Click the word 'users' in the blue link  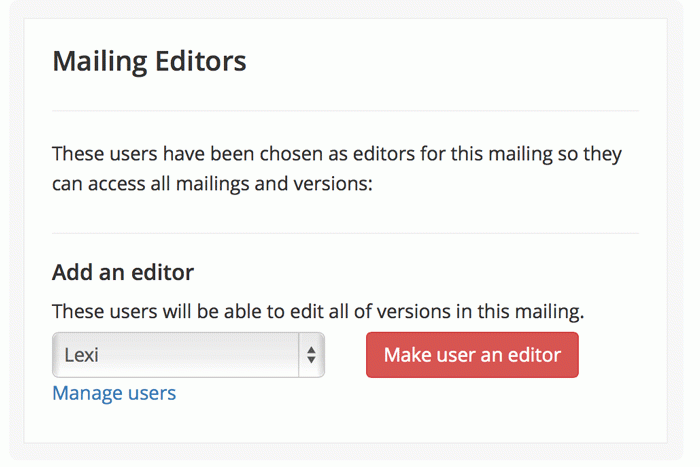[149, 393]
